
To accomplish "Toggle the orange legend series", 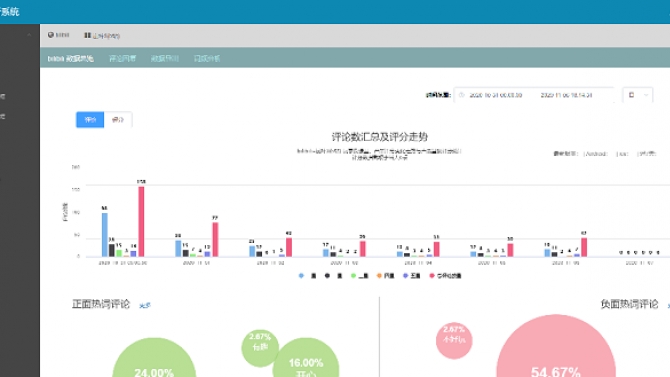I will coord(385,276).
